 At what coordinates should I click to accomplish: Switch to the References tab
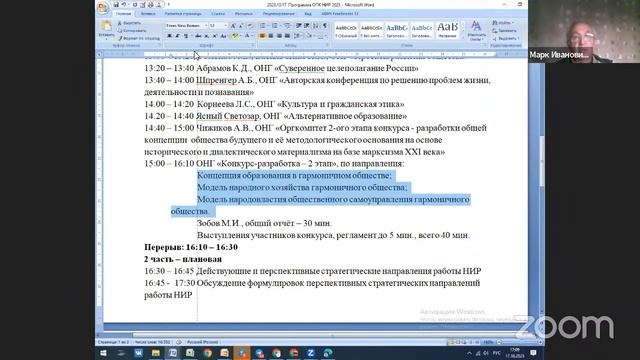tap(218, 14)
